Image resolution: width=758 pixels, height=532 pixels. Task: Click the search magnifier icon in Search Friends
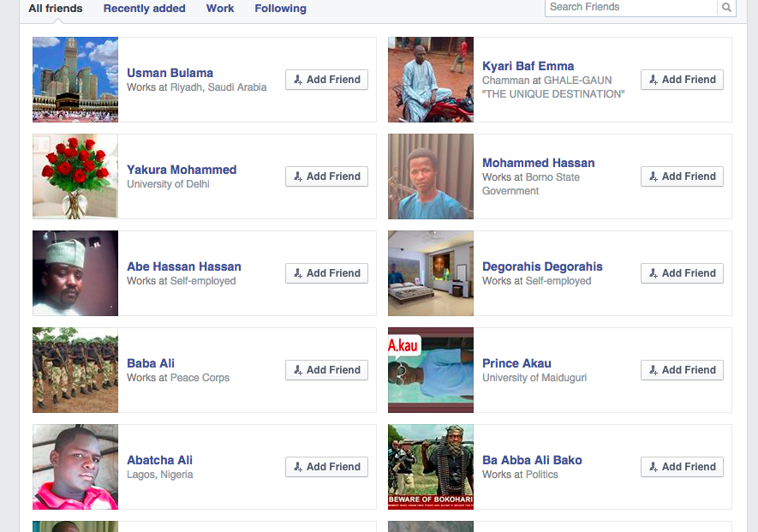coord(726,7)
